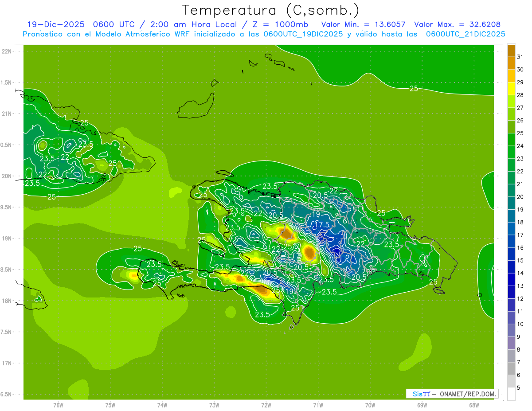Click the legend value 12 on color bar
Screen dimensions: 532x411
520,298
